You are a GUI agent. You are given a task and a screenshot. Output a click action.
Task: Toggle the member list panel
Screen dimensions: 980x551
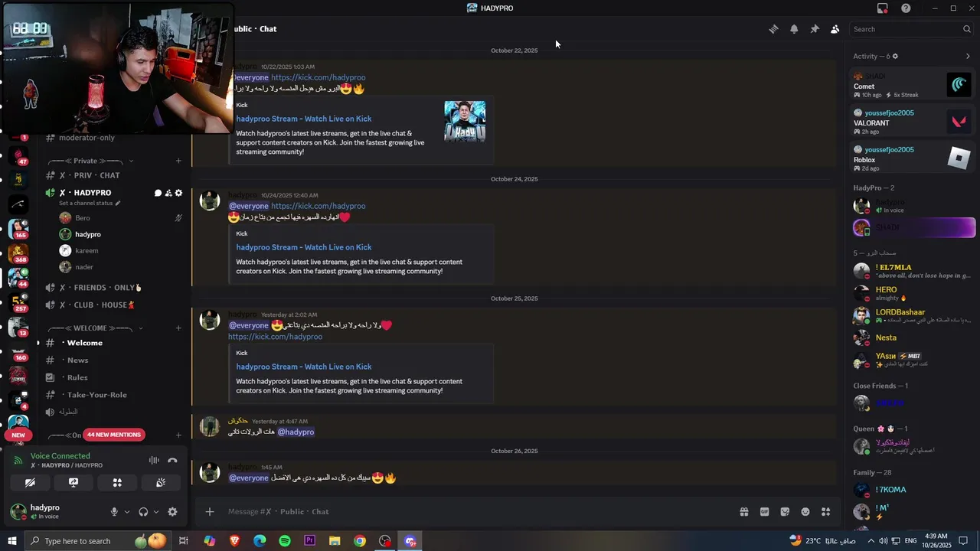835,29
